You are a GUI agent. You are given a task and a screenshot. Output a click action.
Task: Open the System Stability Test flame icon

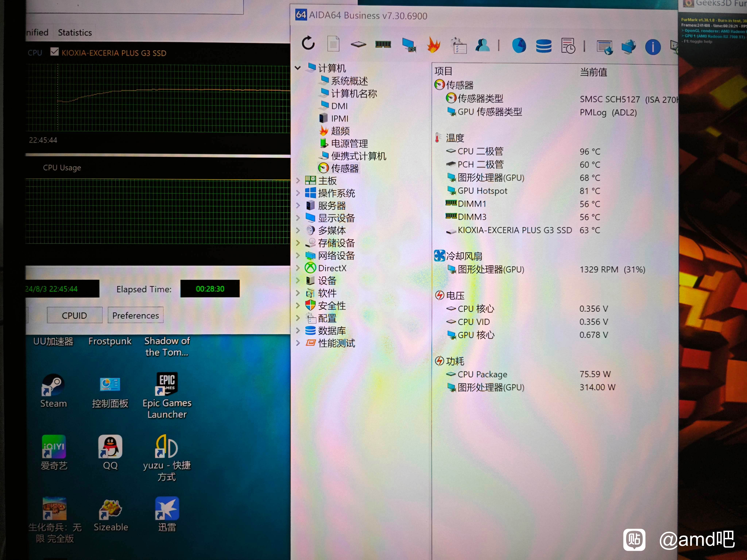click(434, 44)
